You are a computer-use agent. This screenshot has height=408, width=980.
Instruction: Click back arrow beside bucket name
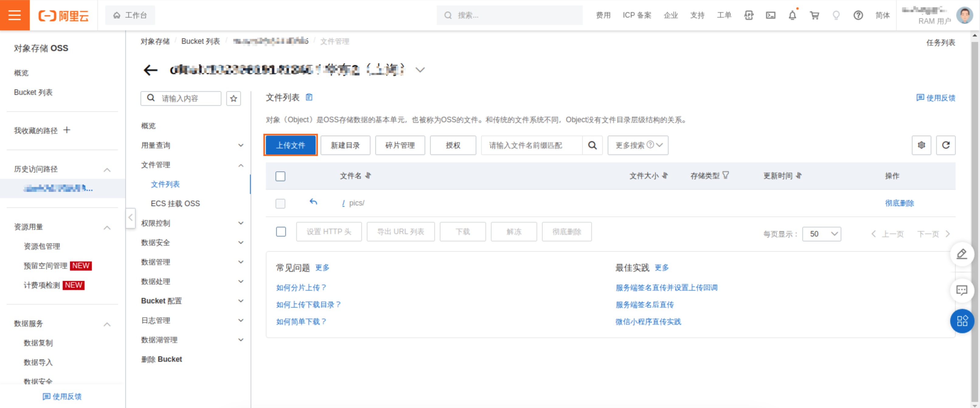pyautogui.click(x=150, y=70)
